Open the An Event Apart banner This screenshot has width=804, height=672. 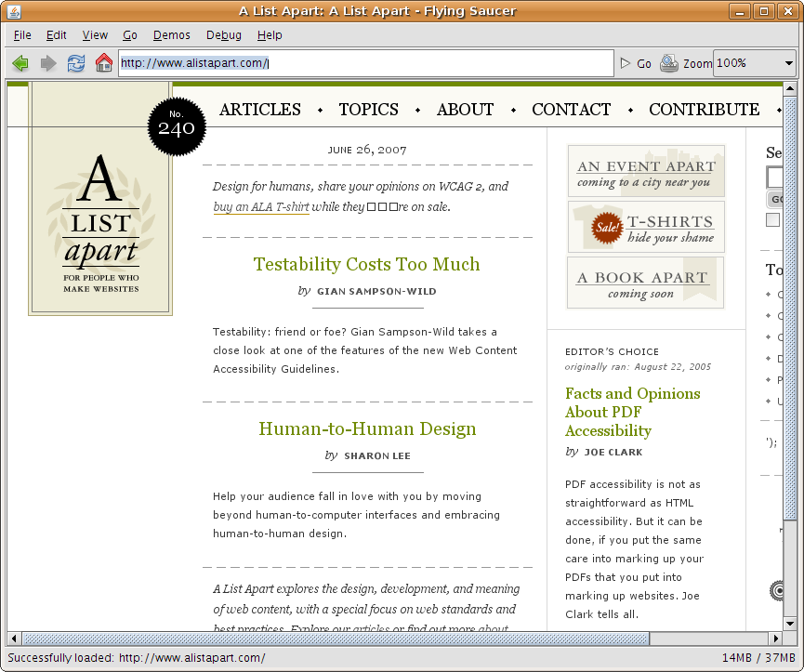(x=646, y=171)
